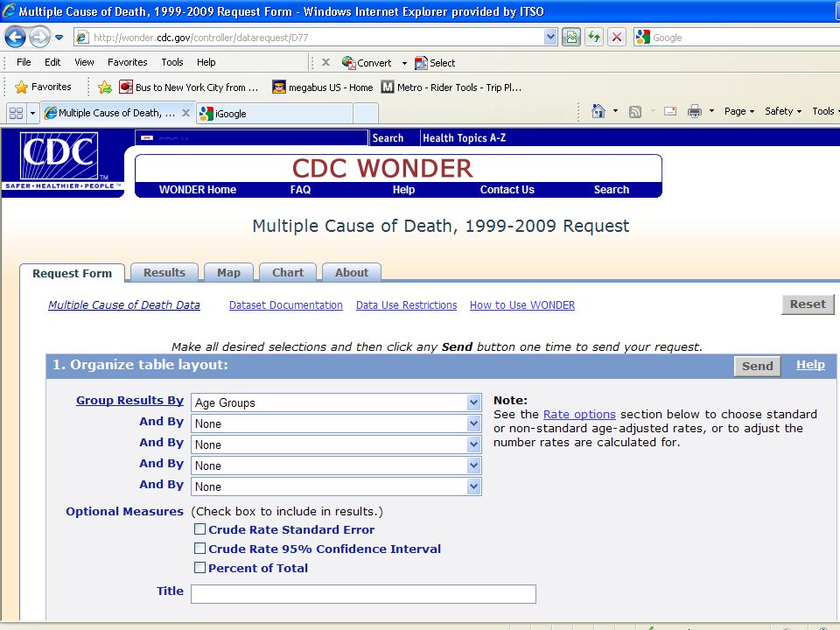
Task: Open the File menu
Action: [24, 62]
